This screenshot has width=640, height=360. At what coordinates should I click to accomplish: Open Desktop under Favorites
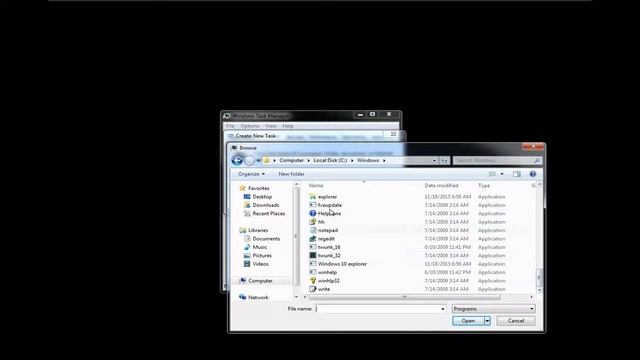pos(262,197)
